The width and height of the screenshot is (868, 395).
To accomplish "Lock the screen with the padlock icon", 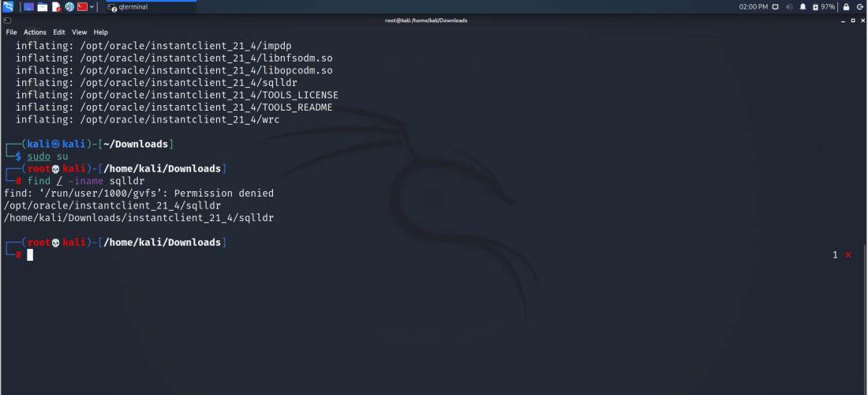I will coord(846,6).
